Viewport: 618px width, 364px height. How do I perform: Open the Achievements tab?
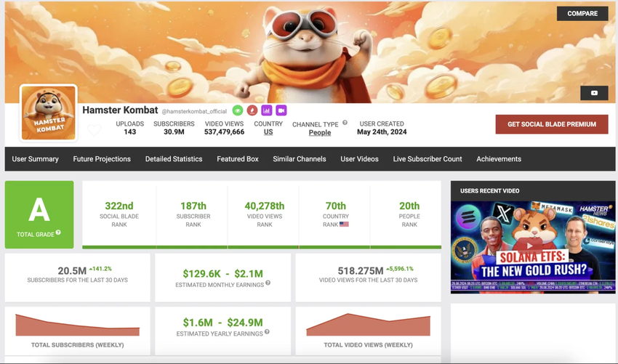click(x=499, y=159)
